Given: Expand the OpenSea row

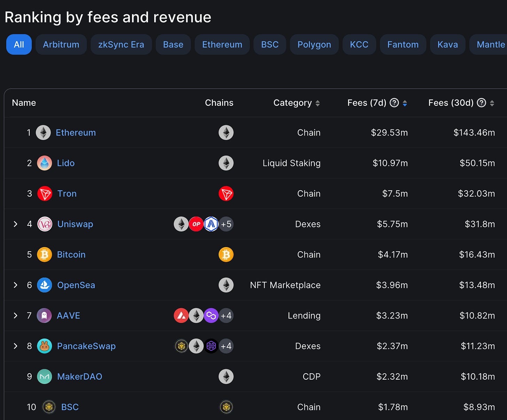Looking at the screenshot, I should click(15, 285).
